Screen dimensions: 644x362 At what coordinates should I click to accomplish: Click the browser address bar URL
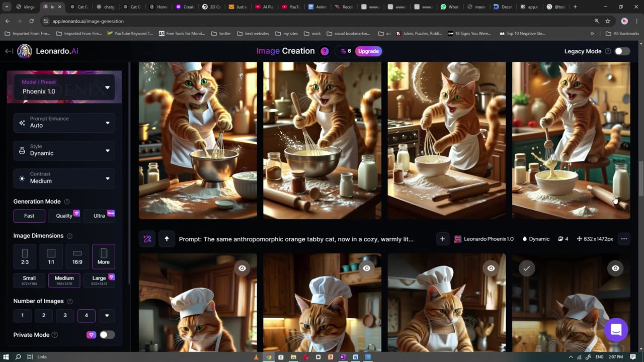[x=88, y=21]
